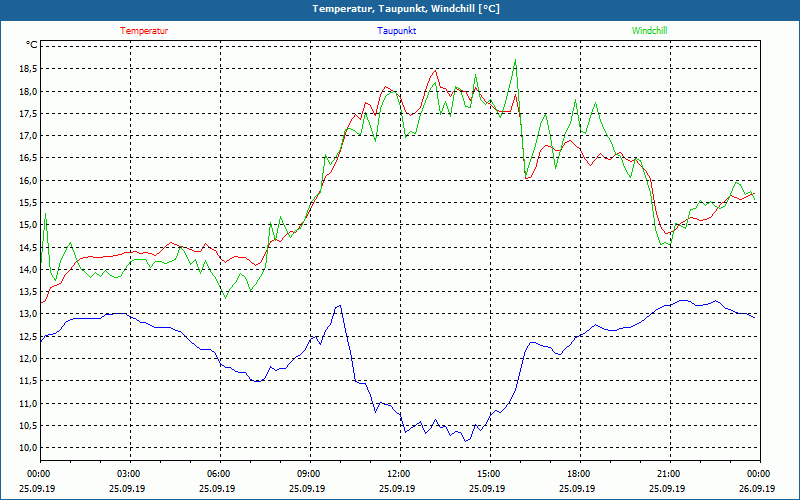Click the 10,5 y-axis value
The image size is (800, 500).
coord(28,426)
